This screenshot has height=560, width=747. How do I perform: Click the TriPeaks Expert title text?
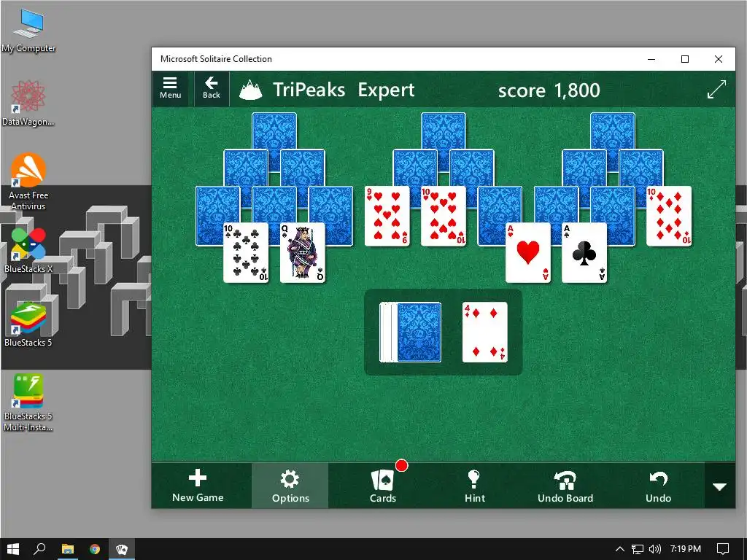[x=344, y=90]
